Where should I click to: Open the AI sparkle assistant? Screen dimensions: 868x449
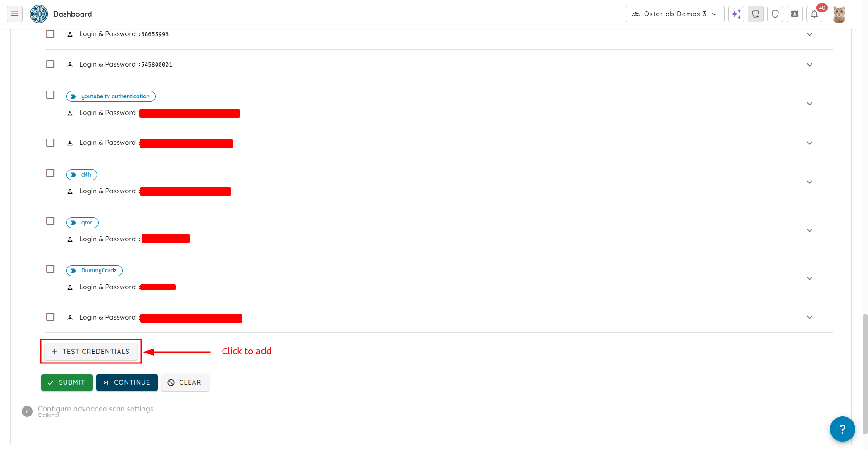736,14
